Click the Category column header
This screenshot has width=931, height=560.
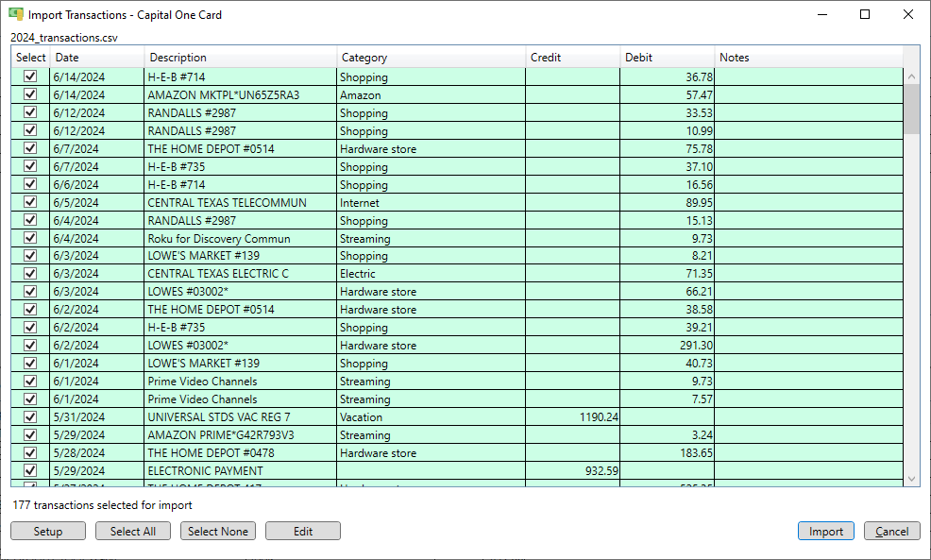(x=432, y=58)
